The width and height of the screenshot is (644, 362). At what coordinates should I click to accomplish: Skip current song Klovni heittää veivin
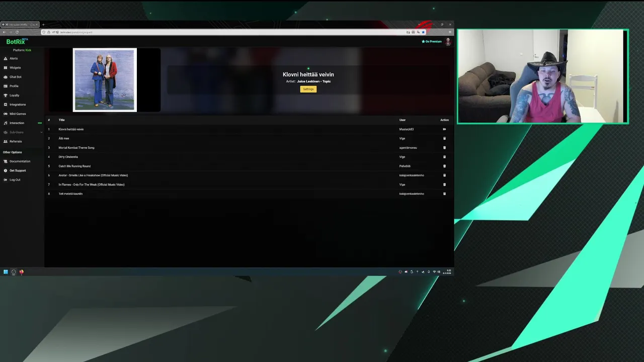pos(444,129)
